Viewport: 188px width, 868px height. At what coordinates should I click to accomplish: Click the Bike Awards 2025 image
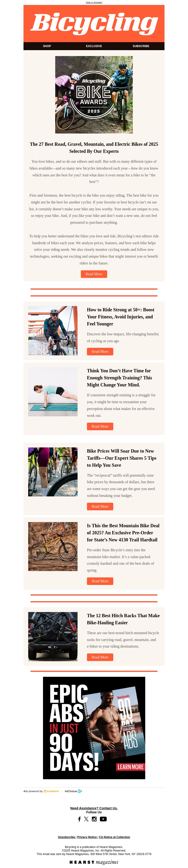point(94,95)
